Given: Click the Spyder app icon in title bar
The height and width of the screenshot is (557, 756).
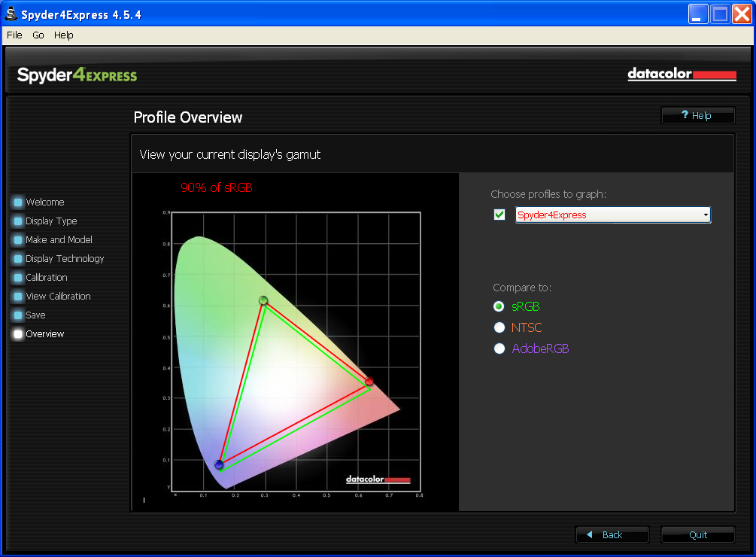Looking at the screenshot, I should click(x=11, y=14).
